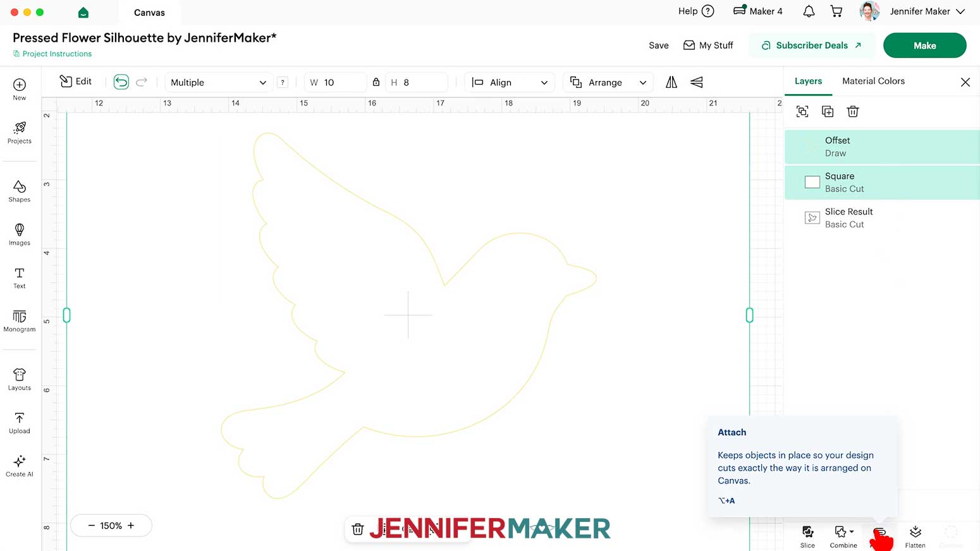The height and width of the screenshot is (551, 980).
Task: Open the Jennifer Maker account menu
Action: click(x=928, y=11)
